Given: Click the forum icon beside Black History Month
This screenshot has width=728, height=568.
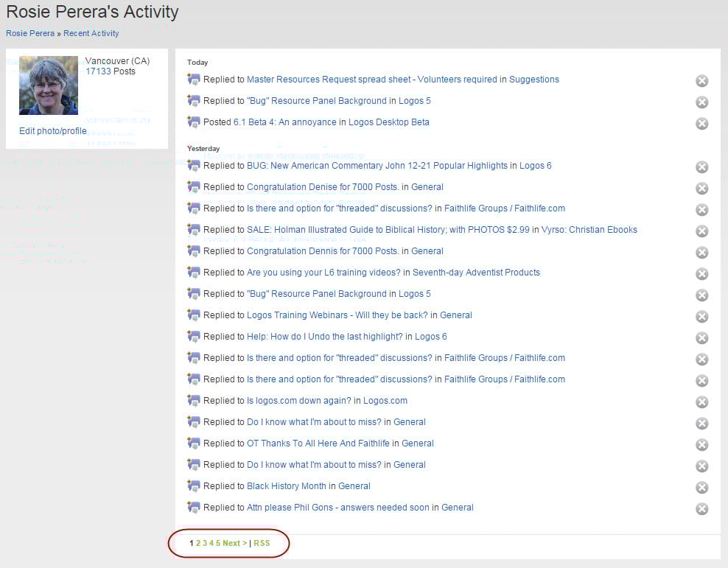Looking at the screenshot, I should [194, 486].
